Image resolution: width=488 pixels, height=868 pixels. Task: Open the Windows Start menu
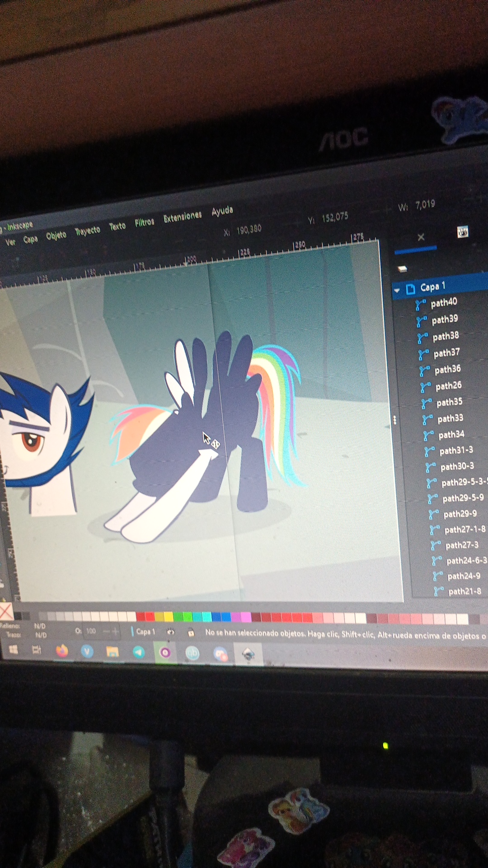pos(13,650)
